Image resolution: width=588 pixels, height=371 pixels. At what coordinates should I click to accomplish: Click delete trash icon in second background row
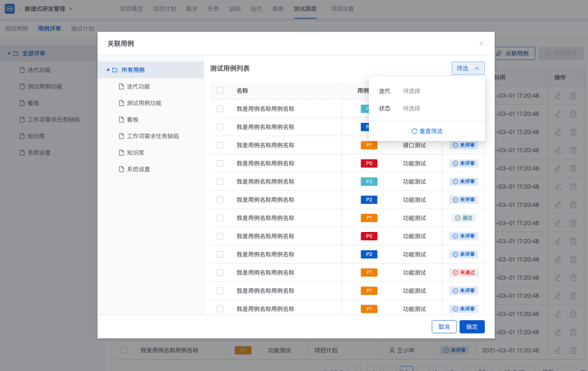(573, 114)
